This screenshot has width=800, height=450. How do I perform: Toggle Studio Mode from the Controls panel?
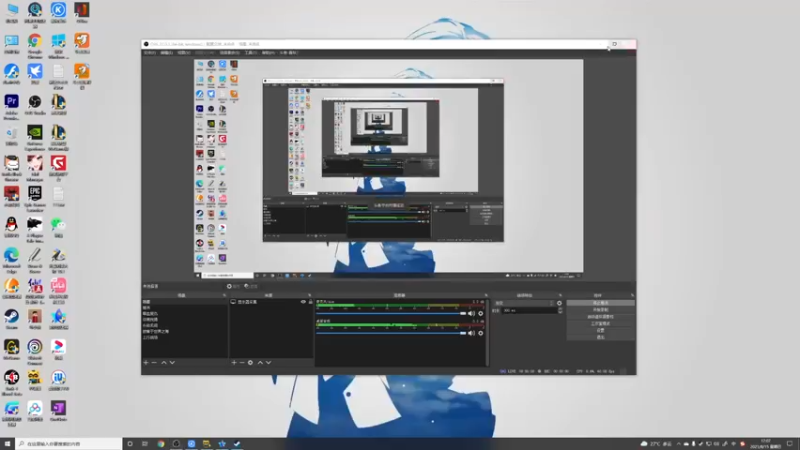tap(601, 323)
